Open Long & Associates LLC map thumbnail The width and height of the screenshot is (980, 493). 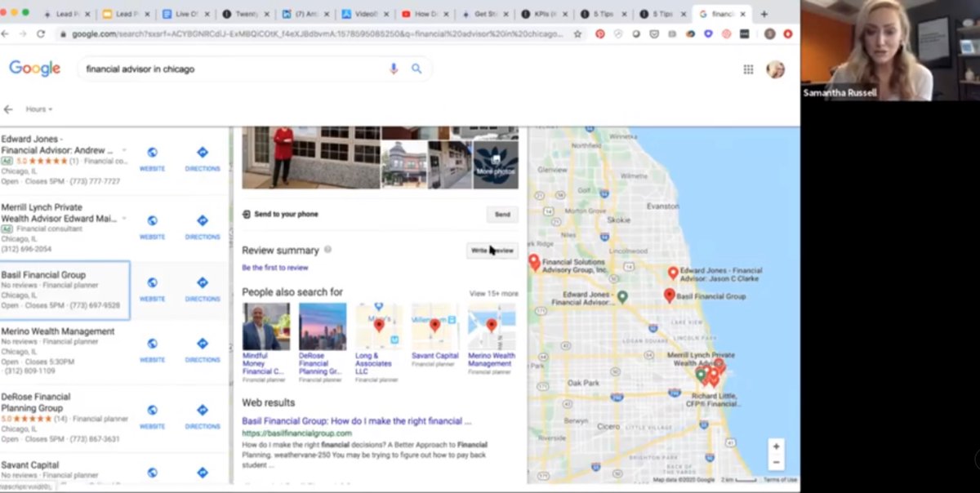click(x=379, y=326)
